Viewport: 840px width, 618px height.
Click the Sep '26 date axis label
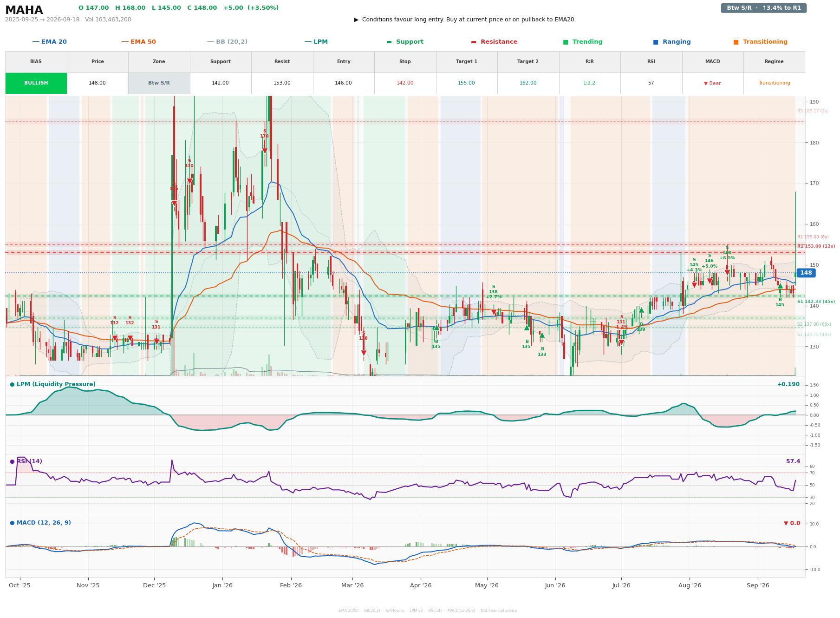(x=758, y=585)
